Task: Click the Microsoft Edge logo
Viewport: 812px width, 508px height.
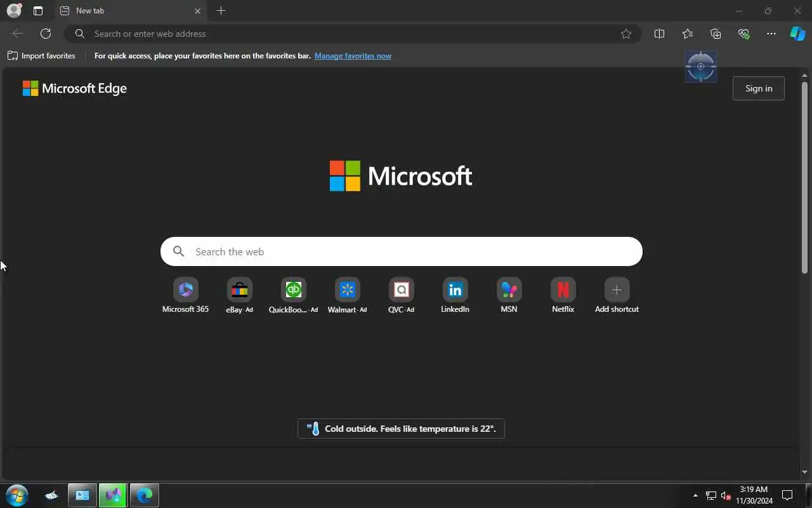Action: point(75,88)
